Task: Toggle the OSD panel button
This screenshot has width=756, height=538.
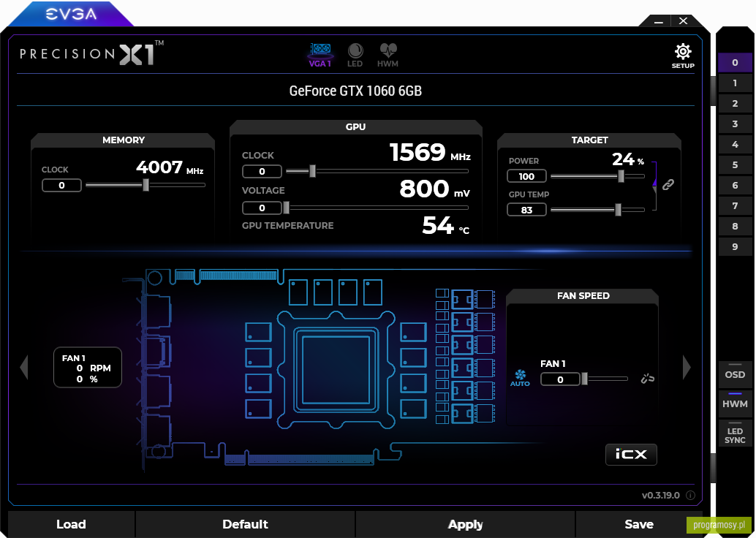Action: 735,374
